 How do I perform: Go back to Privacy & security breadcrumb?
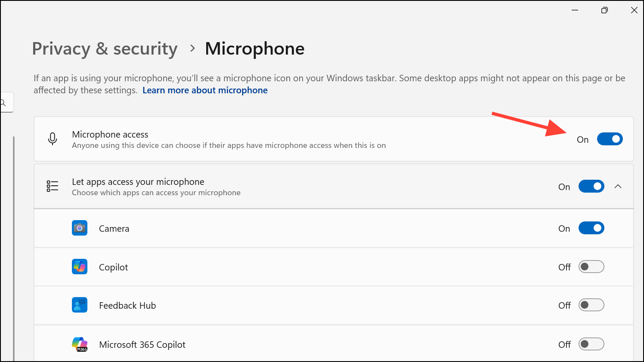(x=105, y=49)
